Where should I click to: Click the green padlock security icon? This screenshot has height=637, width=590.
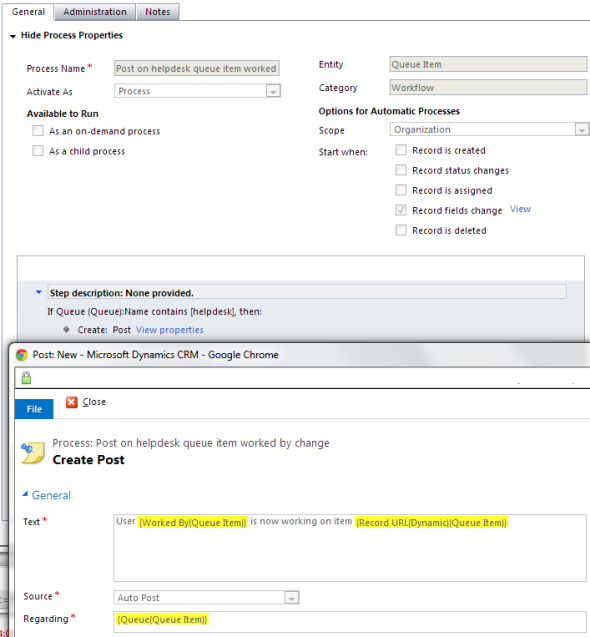26,377
